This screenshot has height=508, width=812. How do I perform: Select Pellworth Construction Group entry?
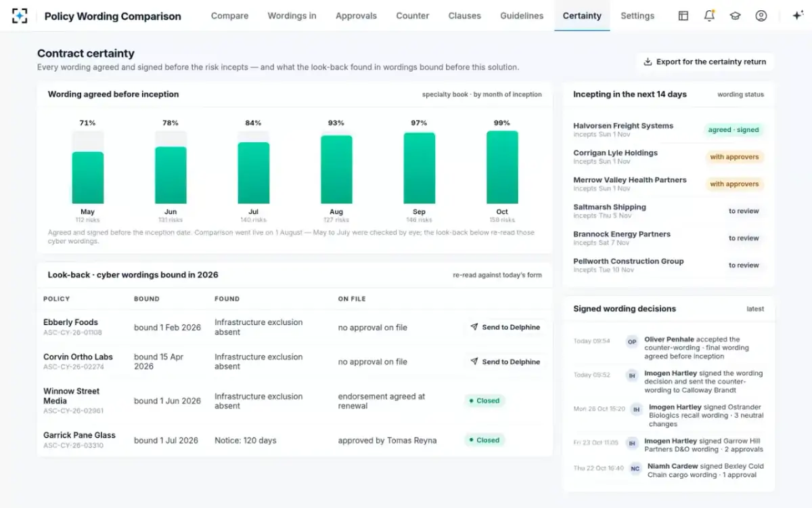click(669, 266)
